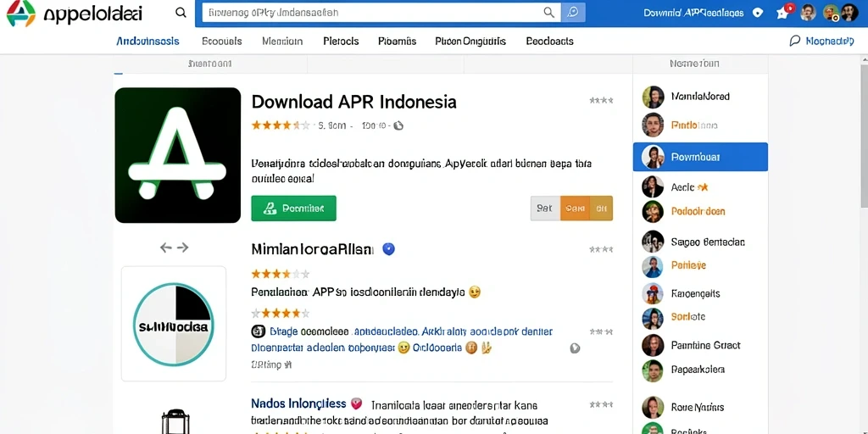868x434 pixels.
Task: Click the grey round icon at right of description
Action: coord(575,348)
